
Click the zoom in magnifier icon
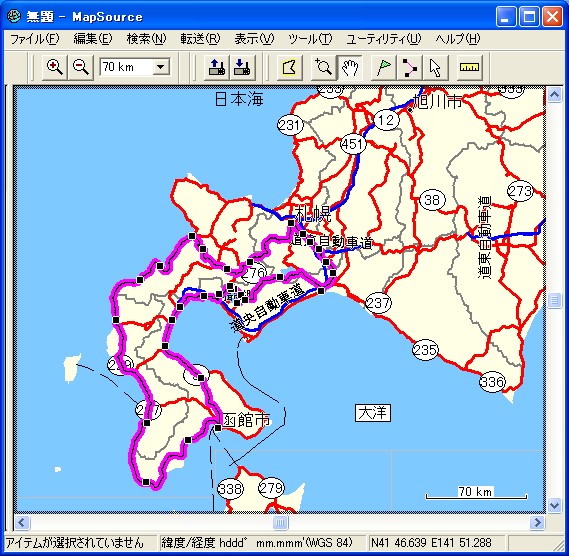tap(55, 68)
